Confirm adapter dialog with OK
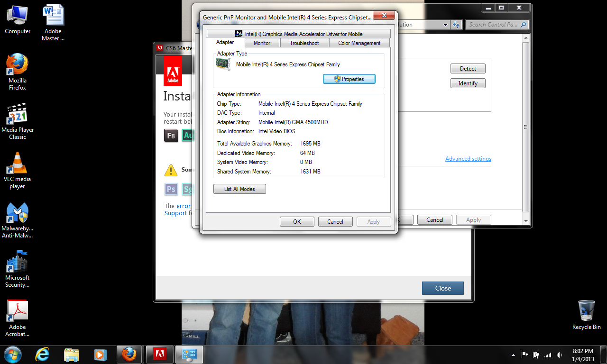This screenshot has width=607, height=364. [x=297, y=221]
